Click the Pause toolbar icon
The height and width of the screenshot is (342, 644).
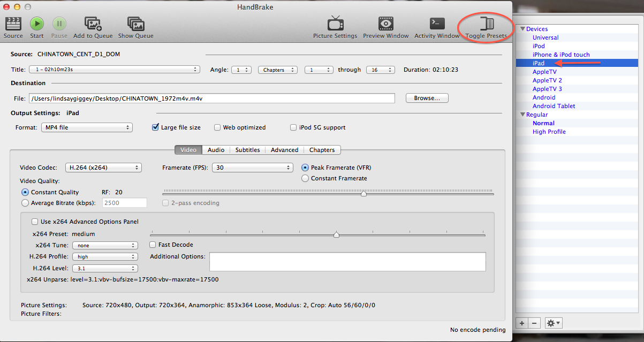pos(59,24)
